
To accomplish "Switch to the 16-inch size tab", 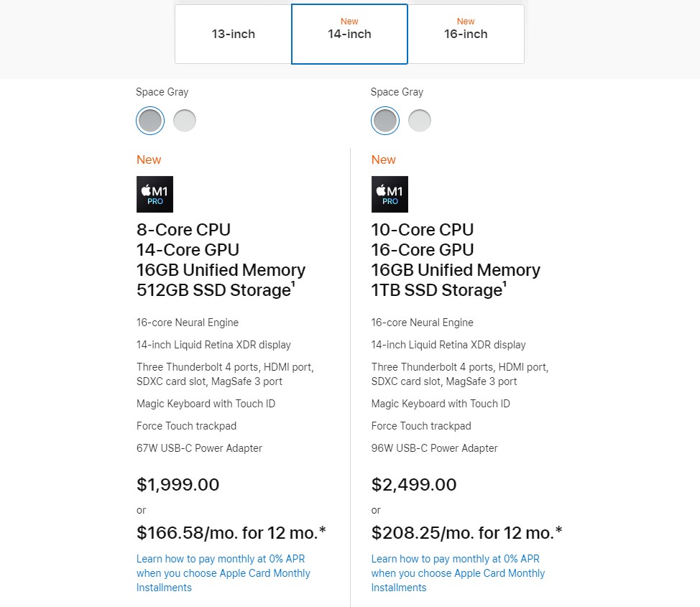I will coord(466,34).
